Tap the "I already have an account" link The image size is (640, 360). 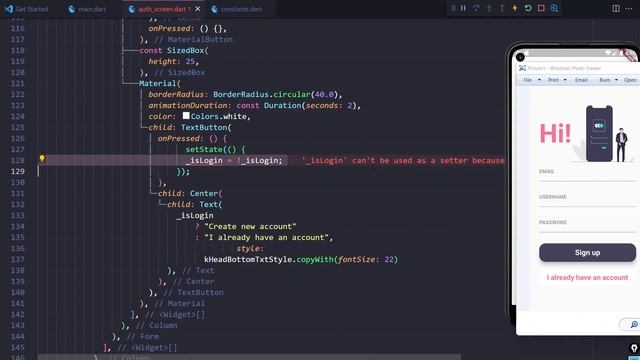587,278
